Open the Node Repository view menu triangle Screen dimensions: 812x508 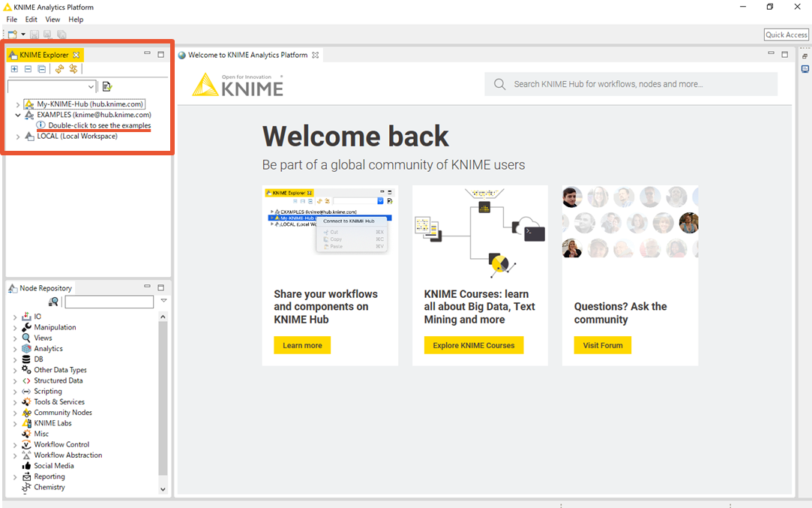[163, 301]
